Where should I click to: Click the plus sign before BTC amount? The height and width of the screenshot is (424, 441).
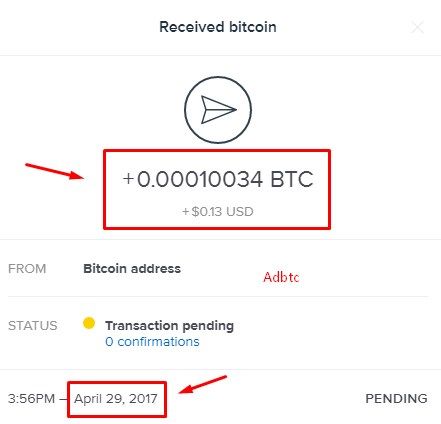128,179
